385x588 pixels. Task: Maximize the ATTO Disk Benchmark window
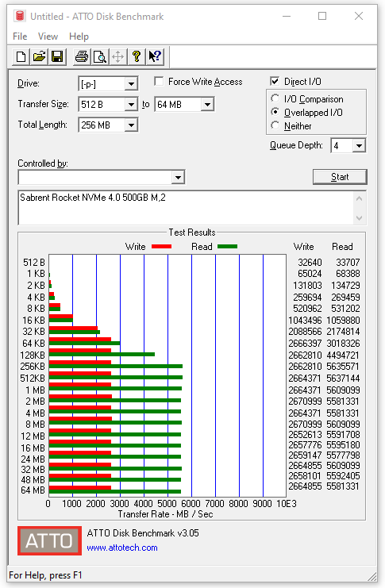[322, 16]
